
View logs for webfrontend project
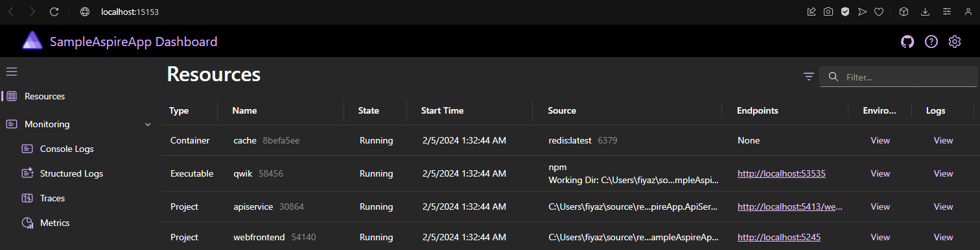pos(943,237)
